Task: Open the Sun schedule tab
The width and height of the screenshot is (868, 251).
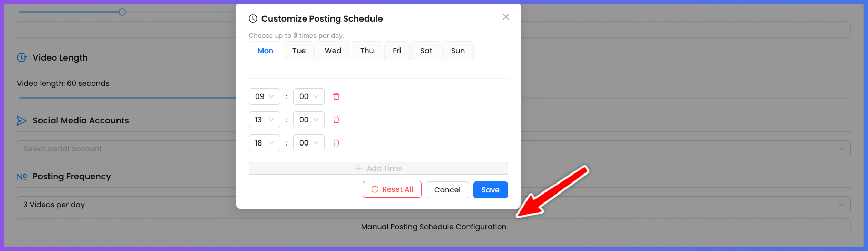Action: point(457,51)
